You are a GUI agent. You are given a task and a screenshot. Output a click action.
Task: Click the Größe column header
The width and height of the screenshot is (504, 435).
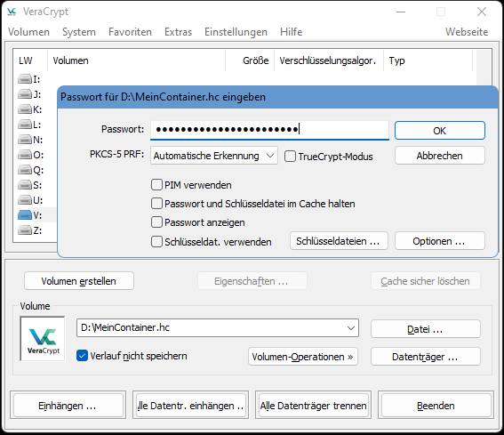[x=250, y=60]
